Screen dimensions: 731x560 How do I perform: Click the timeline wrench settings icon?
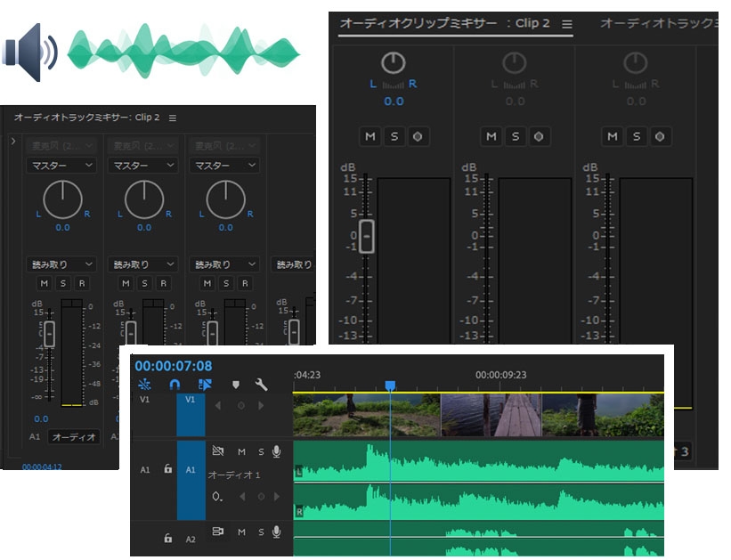pos(261,385)
